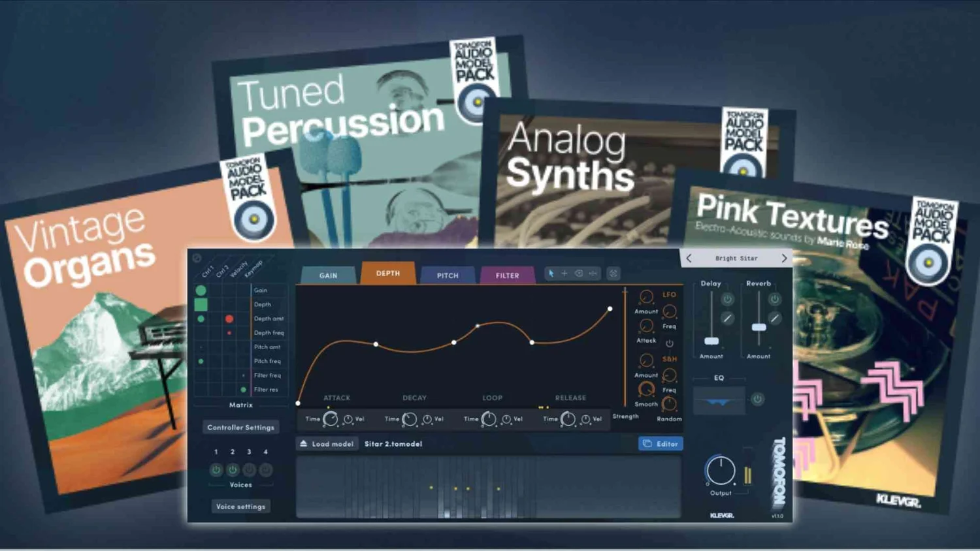Select the pointer tool in the envelope toolbar

pyautogui.click(x=551, y=273)
